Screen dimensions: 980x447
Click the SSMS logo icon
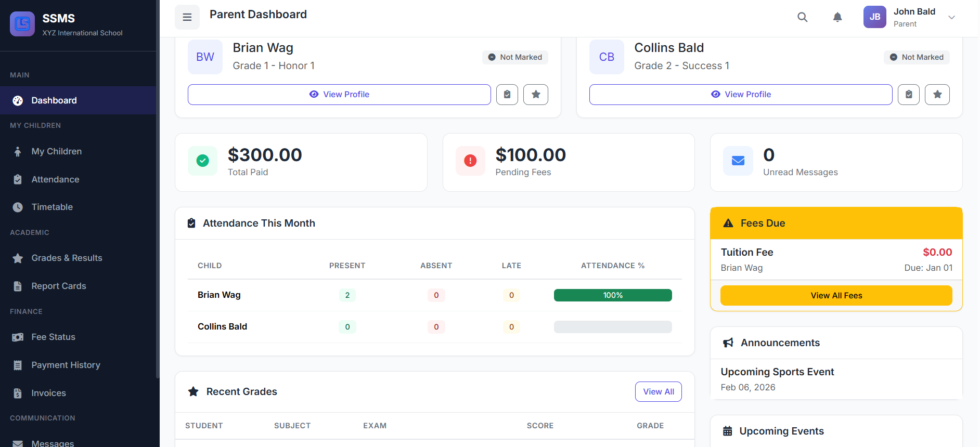[x=22, y=24]
